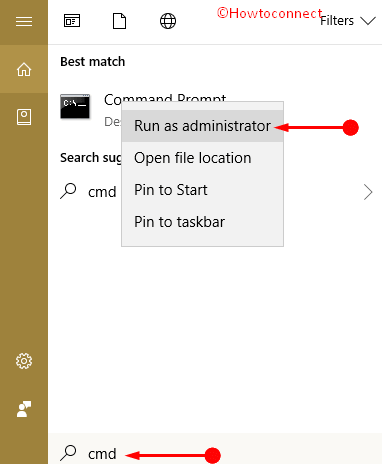Select Run as administrator

click(x=202, y=126)
